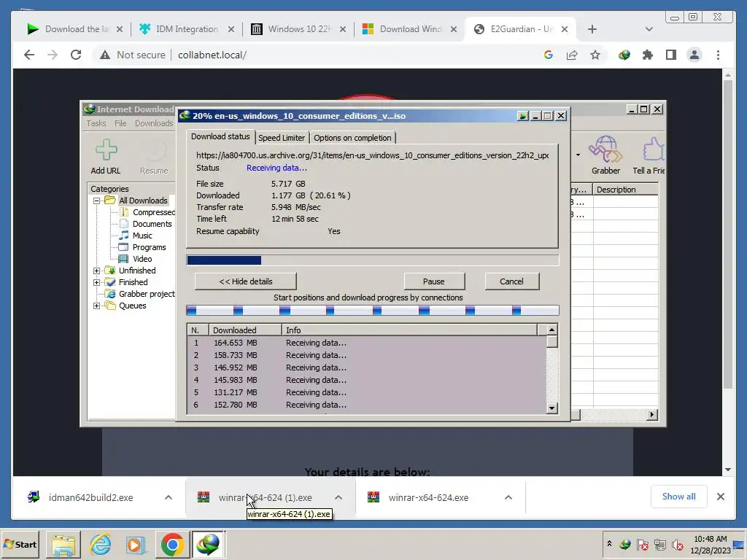Click the connections progress segment bar
The image size is (747, 560).
[x=372, y=311]
